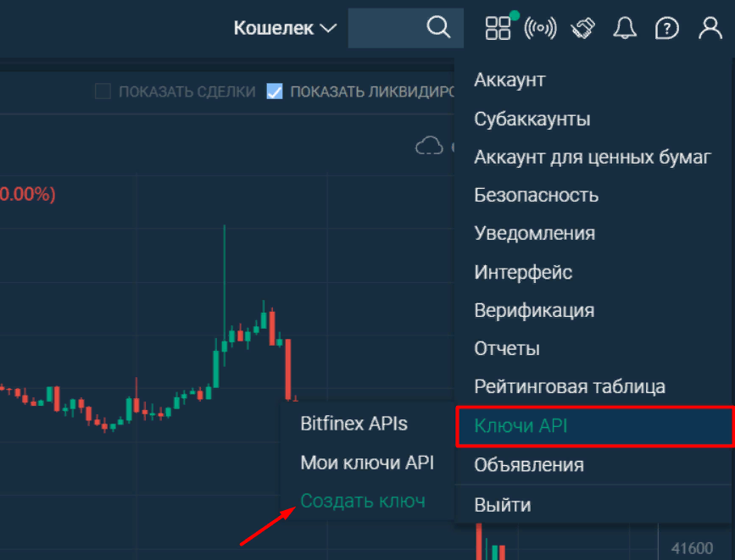Choose Создать ключ in submenu
The height and width of the screenshot is (560, 735).
pyautogui.click(x=363, y=501)
